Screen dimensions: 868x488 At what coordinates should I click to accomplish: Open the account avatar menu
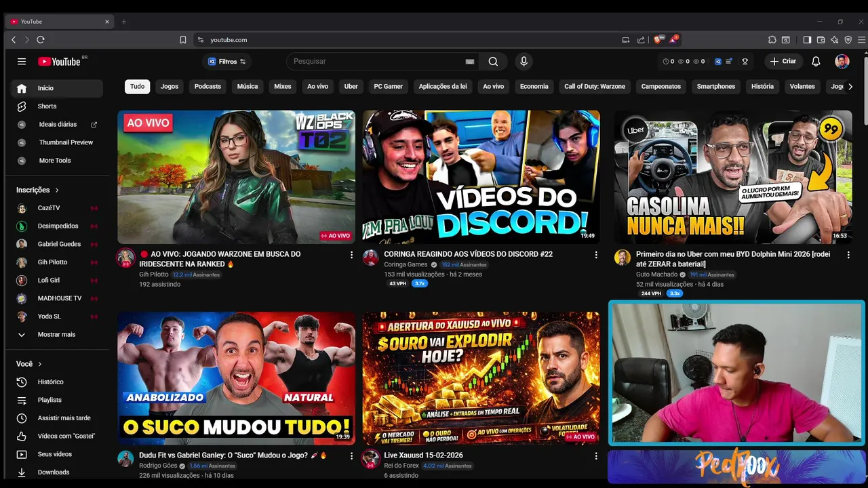(x=842, y=62)
